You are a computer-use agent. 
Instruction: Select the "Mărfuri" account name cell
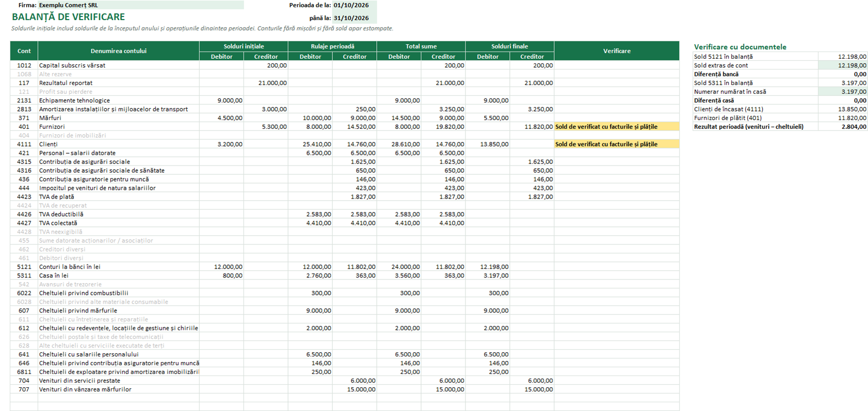click(x=119, y=118)
